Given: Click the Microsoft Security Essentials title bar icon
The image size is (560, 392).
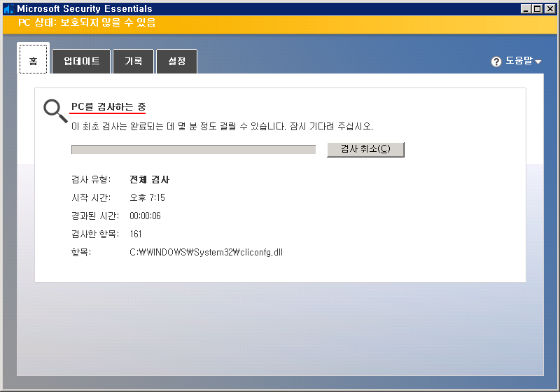Looking at the screenshot, I should click(8, 8).
